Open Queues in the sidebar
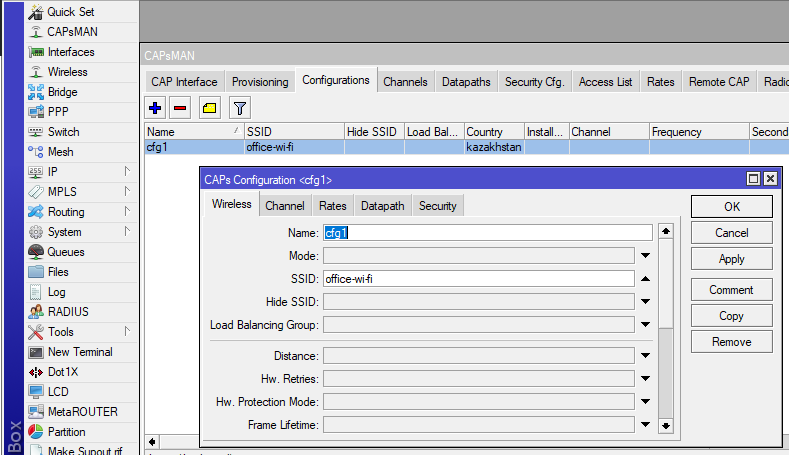The height and width of the screenshot is (455, 789). (x=66, y=252)
